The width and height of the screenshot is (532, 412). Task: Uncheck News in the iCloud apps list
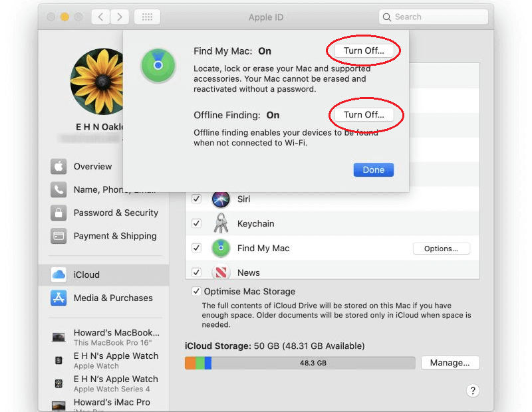196,272
